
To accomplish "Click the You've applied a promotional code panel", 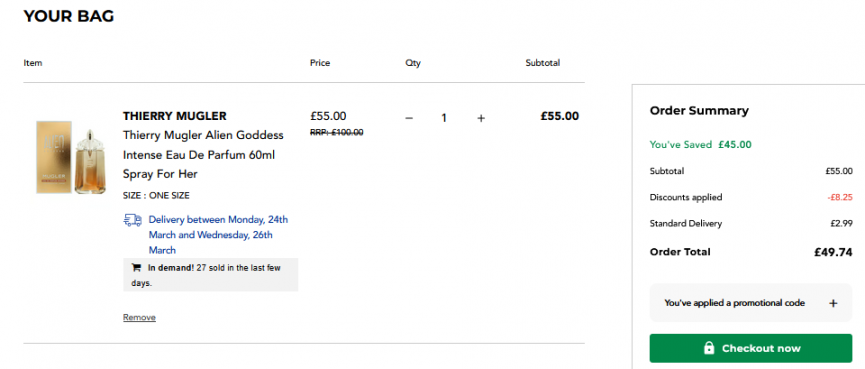I will pos(751,303).
